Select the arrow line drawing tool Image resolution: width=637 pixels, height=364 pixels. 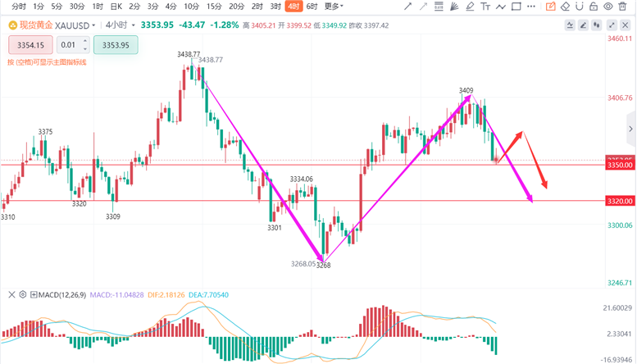408,7
